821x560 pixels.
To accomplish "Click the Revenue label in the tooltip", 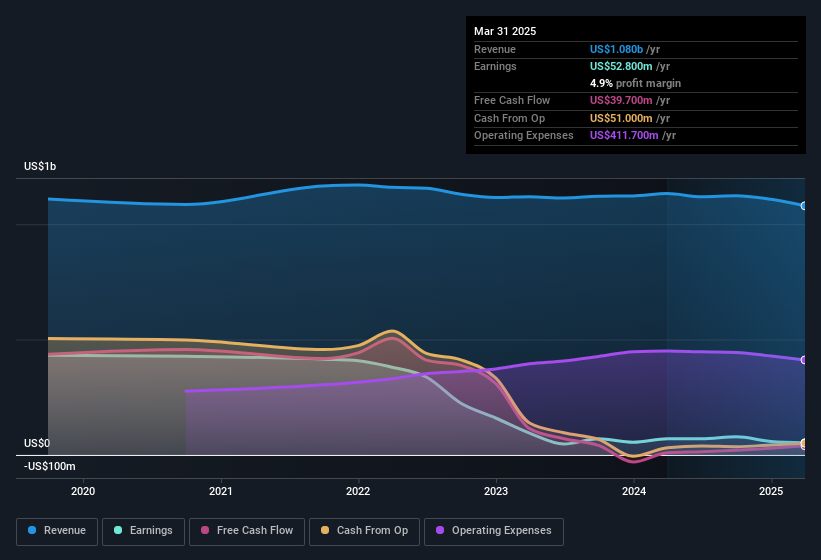I will [495, 49].
